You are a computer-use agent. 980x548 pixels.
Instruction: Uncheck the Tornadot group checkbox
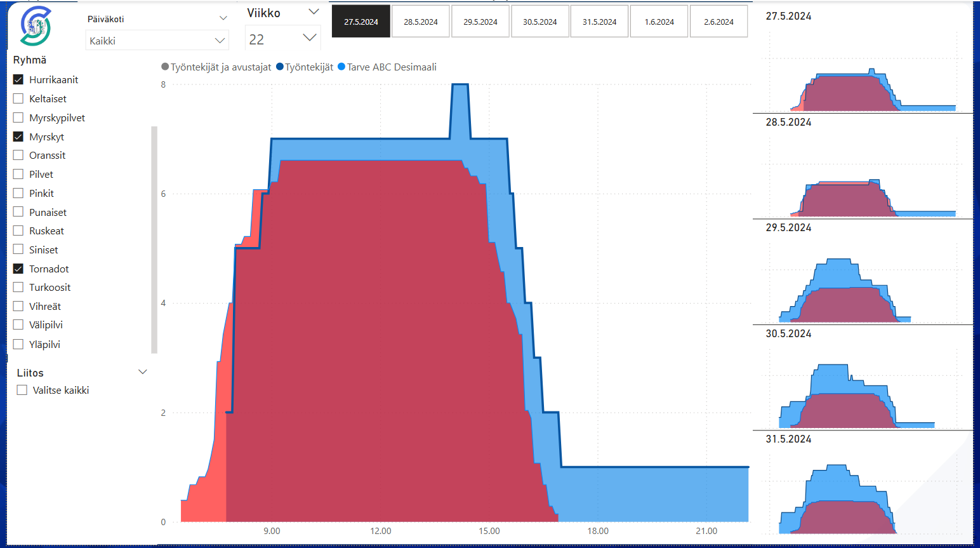point(18,269)
